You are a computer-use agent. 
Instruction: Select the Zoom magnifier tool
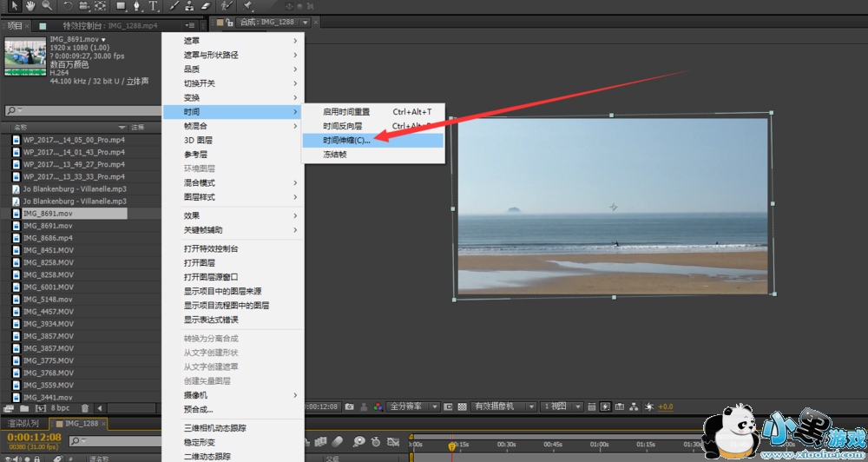(x=47, y=6)
